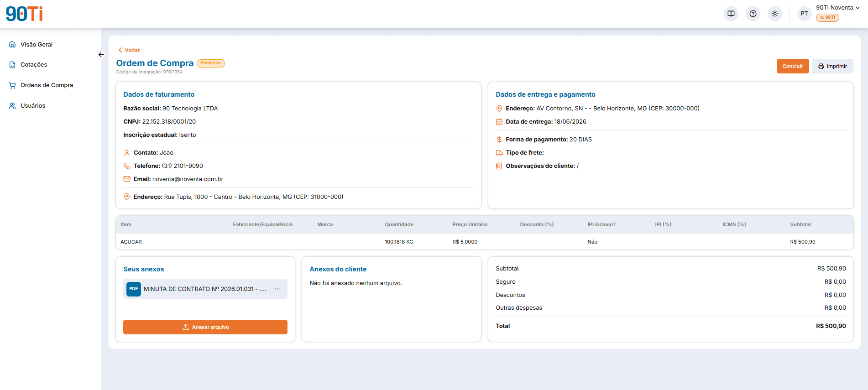The height and width of the screenshot is (390, 868).
Task: Click the Pendente status badge
Action: (211, 63)
